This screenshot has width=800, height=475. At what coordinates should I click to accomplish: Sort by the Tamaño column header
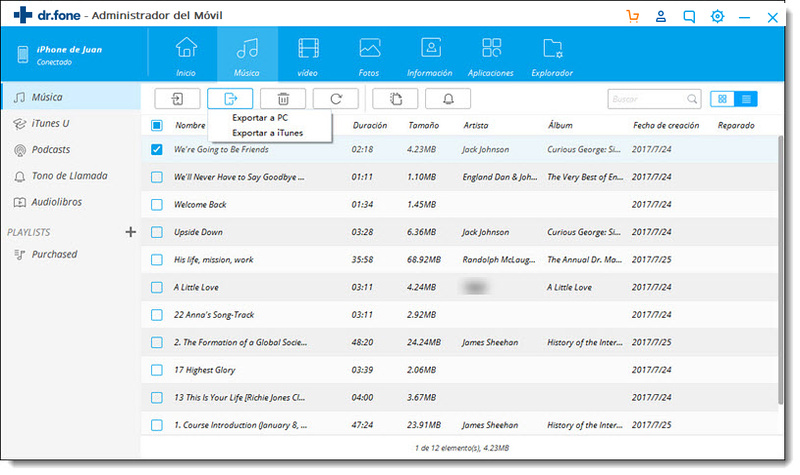[x=423, y=125]
